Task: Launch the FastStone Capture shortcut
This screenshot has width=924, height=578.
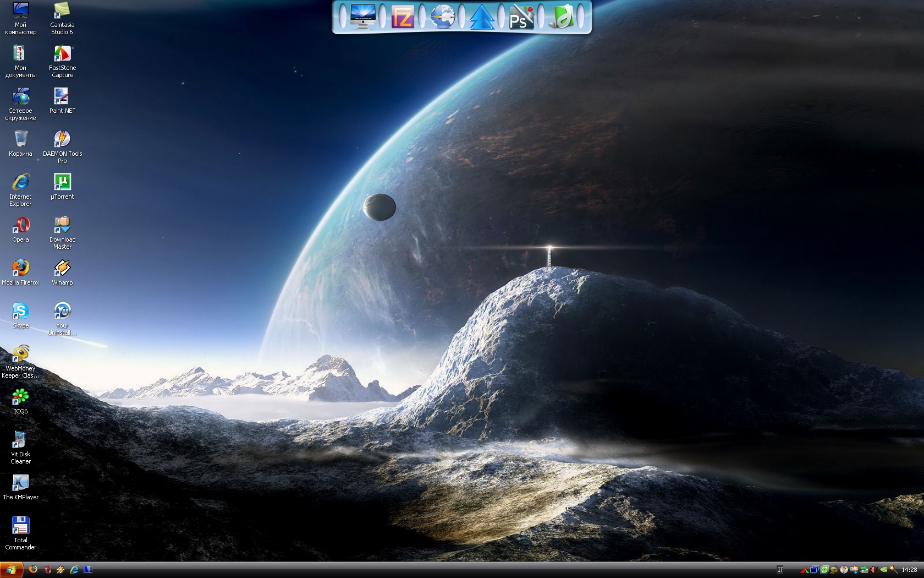Action: point(62,61)
